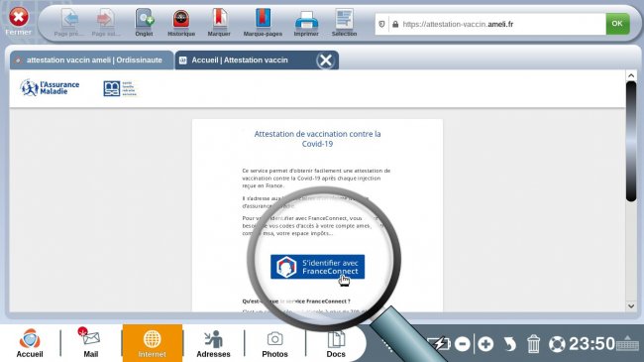The width and height of the screenshot is (644, 362).
Task: Go forward with Page suivante arrow
Action: (x=106, y=23)
